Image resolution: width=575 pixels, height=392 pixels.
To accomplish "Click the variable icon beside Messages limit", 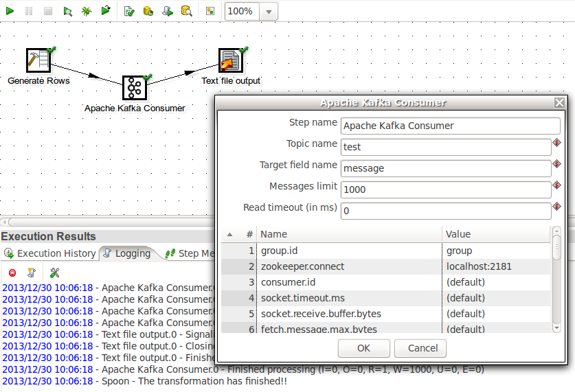I will [556, 185].
